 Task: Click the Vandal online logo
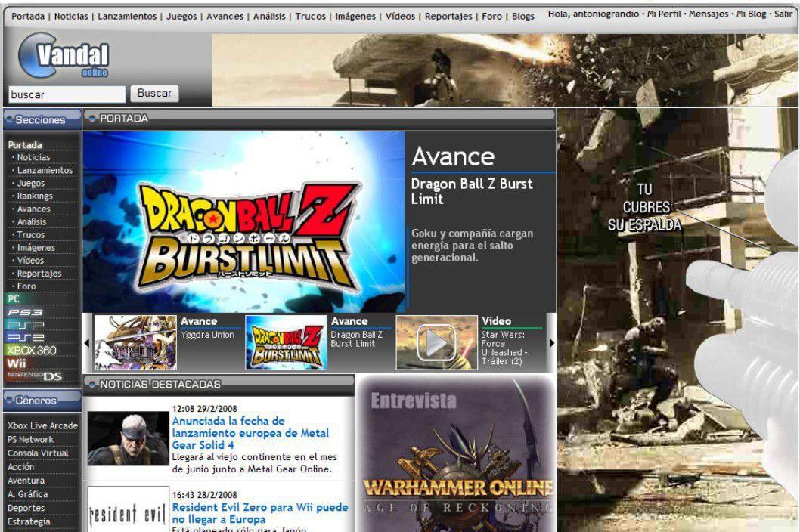tap(64, 56)
